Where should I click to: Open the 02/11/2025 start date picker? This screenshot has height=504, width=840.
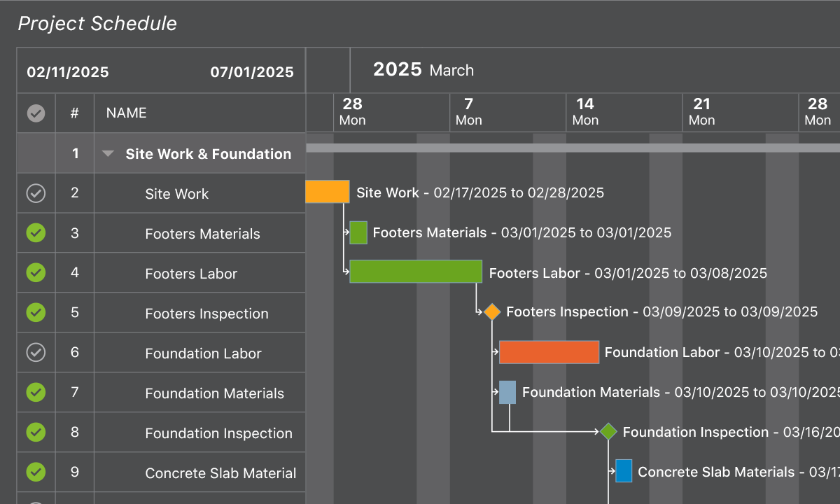(x=68, y=72)
